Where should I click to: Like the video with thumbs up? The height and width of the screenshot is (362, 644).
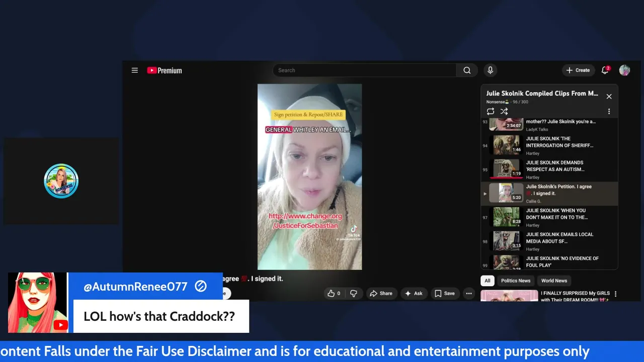334,294
